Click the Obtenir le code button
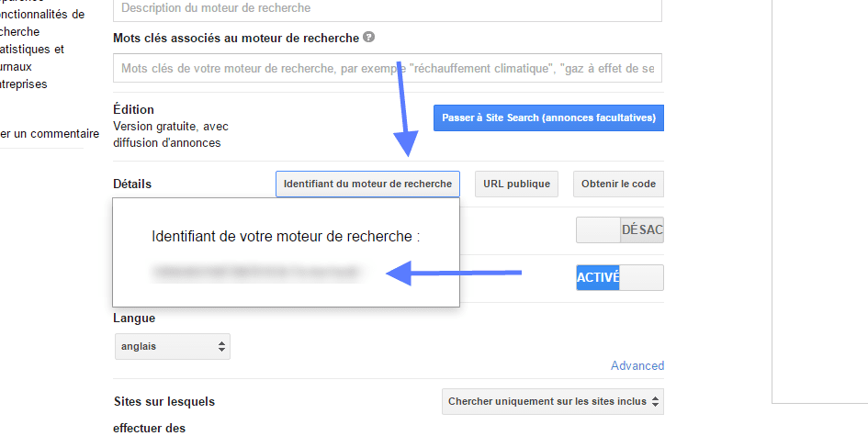 coord(618,184)
